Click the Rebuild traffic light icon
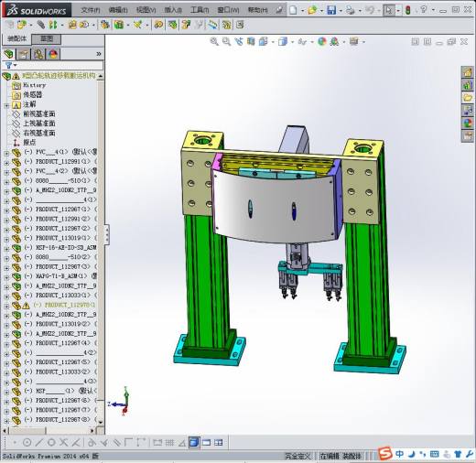The height and width of the screenshot is (463, 476). [x=407, y=10]
